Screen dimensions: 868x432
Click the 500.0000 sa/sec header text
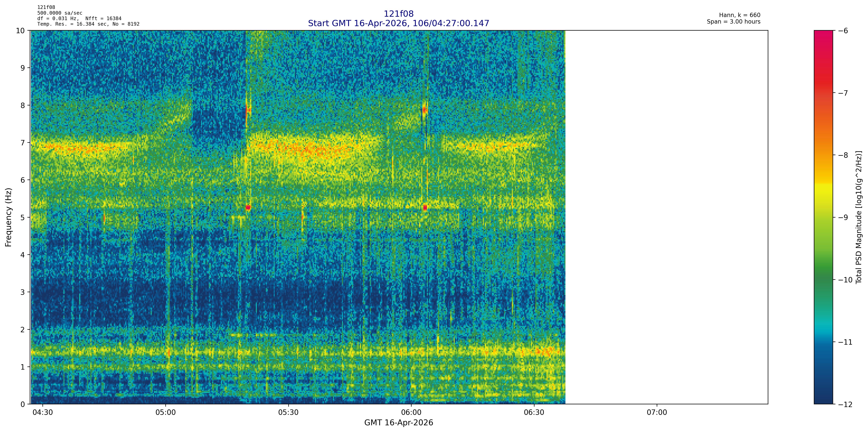tap(60, 13)
